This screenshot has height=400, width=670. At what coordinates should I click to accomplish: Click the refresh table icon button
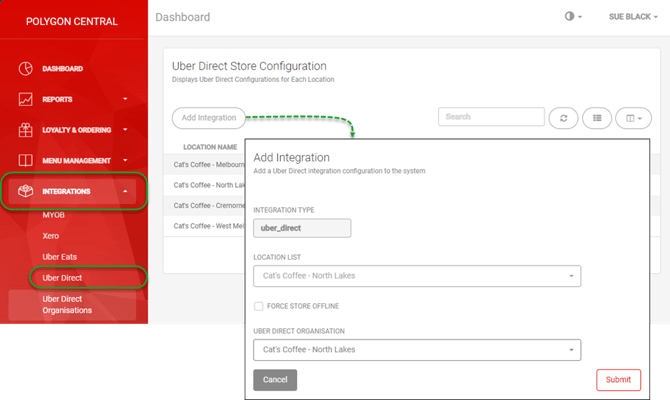pyautogui.click(x=562, y=118)
